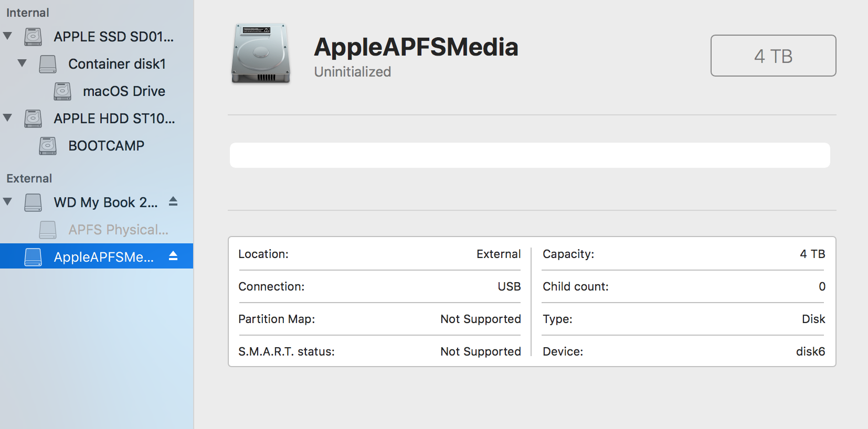This screenshot has width=868, height=429.
Task: Click the empty disk usage bar
Action: (530, 155)
